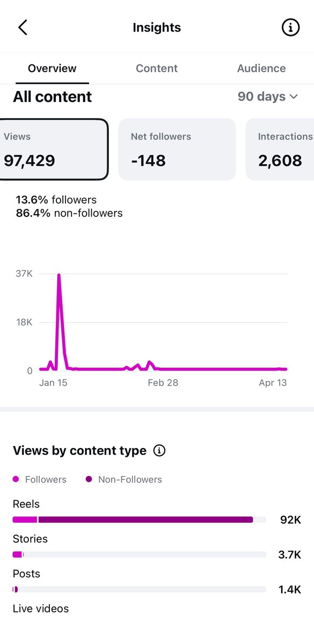The image size is (314, 644).
Task: Select the Net followers card showing -148
Action: pyautogui.click(x=177, y=149)
